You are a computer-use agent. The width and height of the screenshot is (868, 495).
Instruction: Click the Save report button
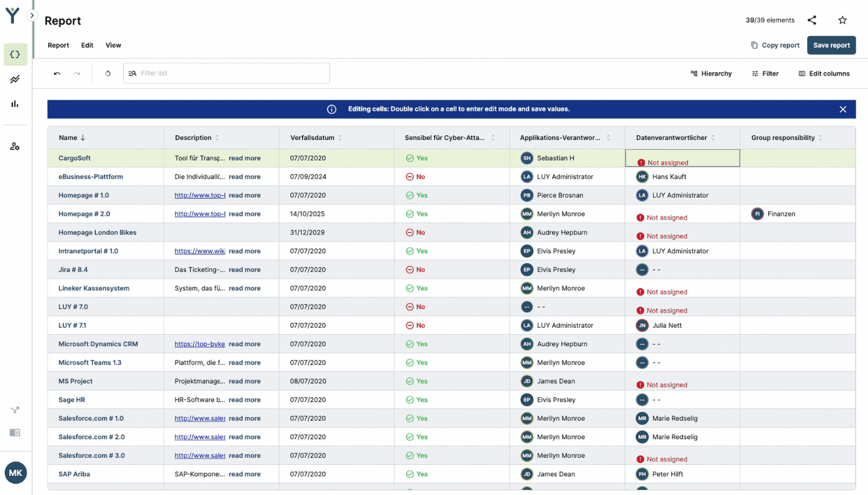(831, 45)
